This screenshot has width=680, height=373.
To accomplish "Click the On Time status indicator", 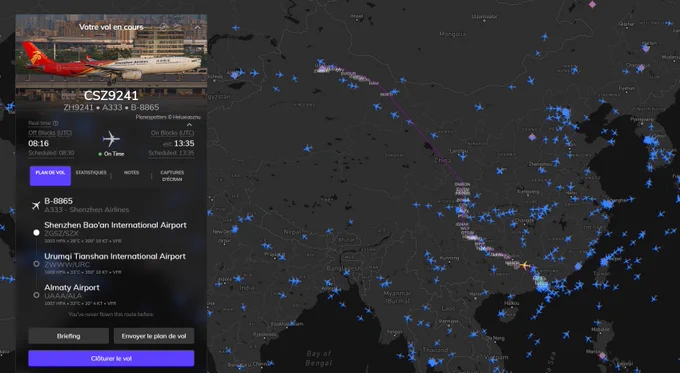I will [x=111, y=154].
